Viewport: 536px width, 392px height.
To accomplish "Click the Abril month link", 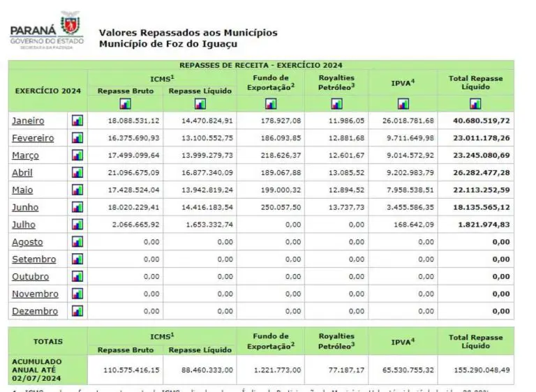I will [x=22, y=173].
